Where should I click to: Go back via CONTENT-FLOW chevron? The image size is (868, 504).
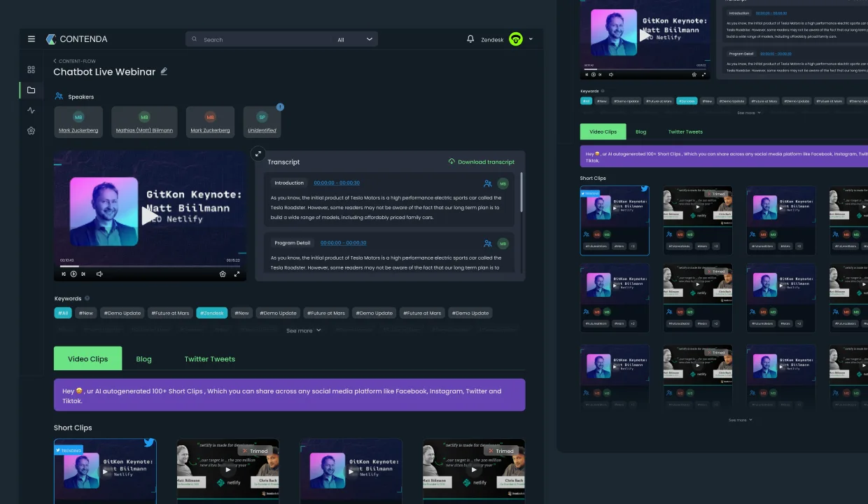click(x=55, y=61)
